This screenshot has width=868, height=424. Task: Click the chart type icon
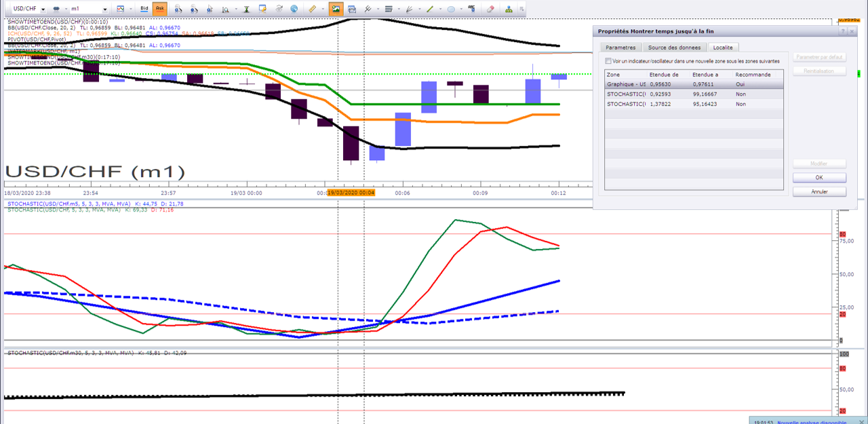[120, 9]
